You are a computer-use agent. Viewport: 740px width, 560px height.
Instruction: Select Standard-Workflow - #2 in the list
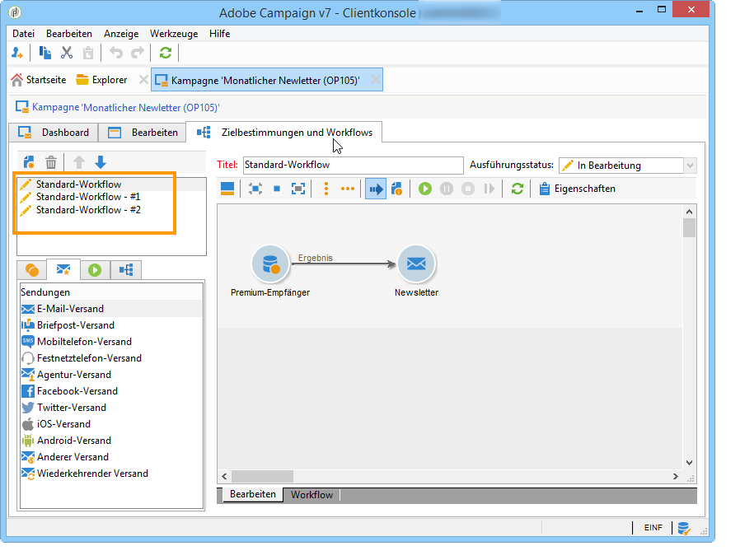pyautogui.click(x=111, y=210)
